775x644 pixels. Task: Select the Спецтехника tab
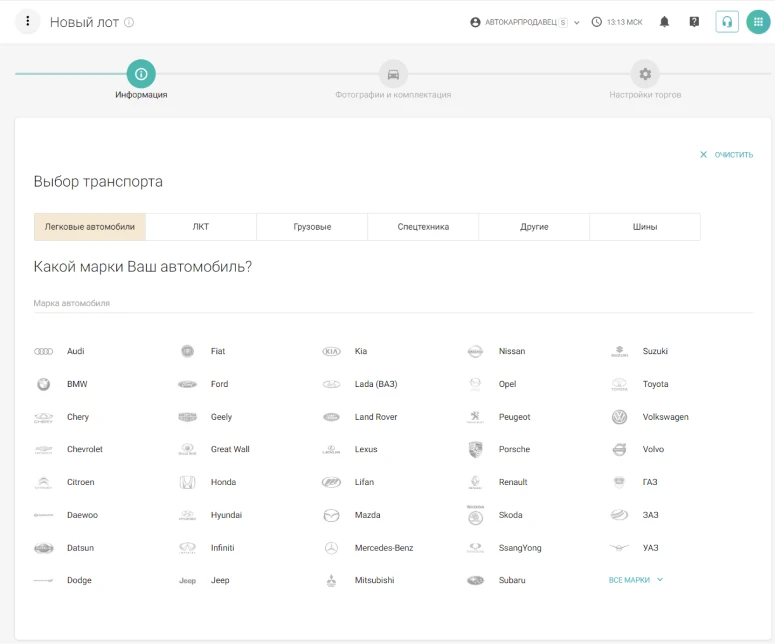pyautogui.click(x=423, y=227)
